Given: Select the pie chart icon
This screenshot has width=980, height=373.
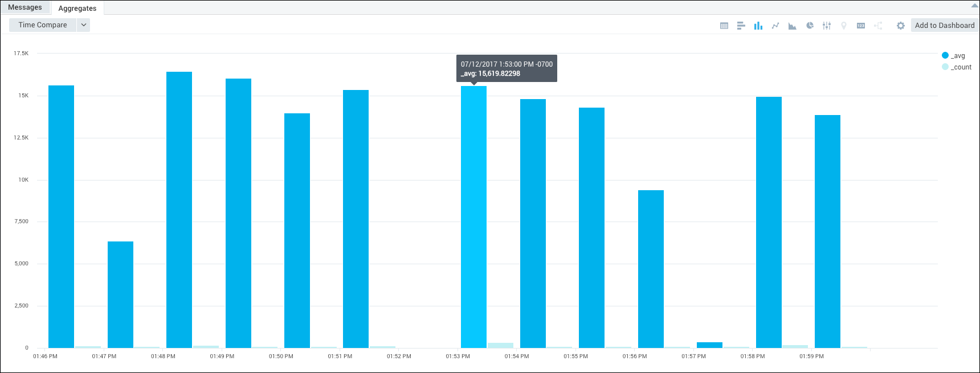Looking at the screenshot, I should (x=810, y=26).
